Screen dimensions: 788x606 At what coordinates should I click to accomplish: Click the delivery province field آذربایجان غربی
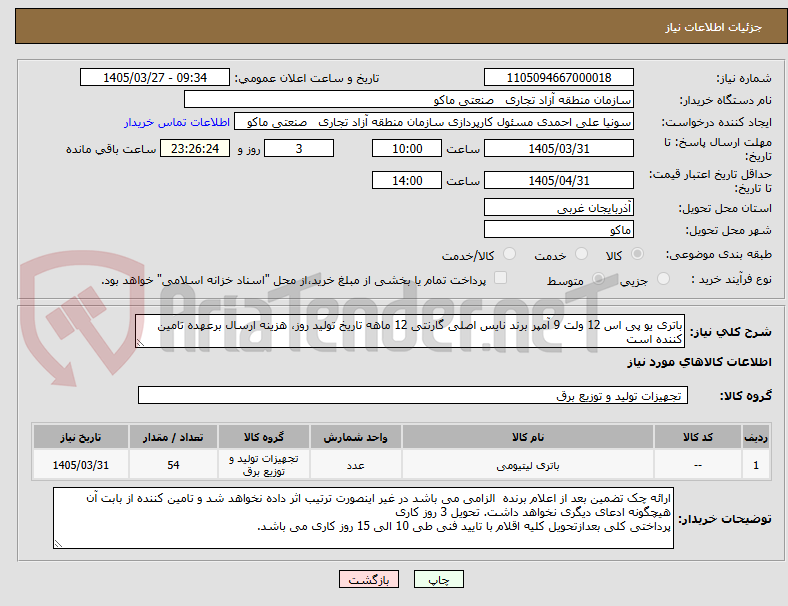pyautogui.click(x=558, y=207)
